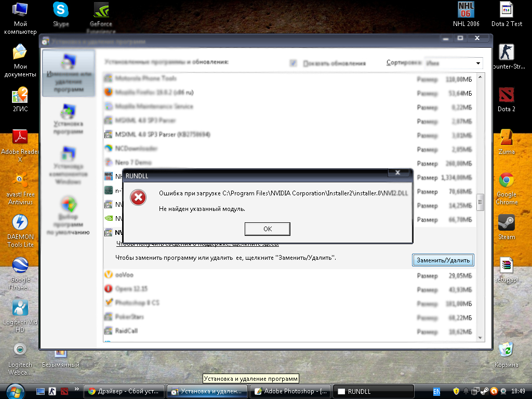Image resolution: width=532 pixels, height=399 pixels.
Task: Open the Skype desktop icon
Action: (61, 10)
